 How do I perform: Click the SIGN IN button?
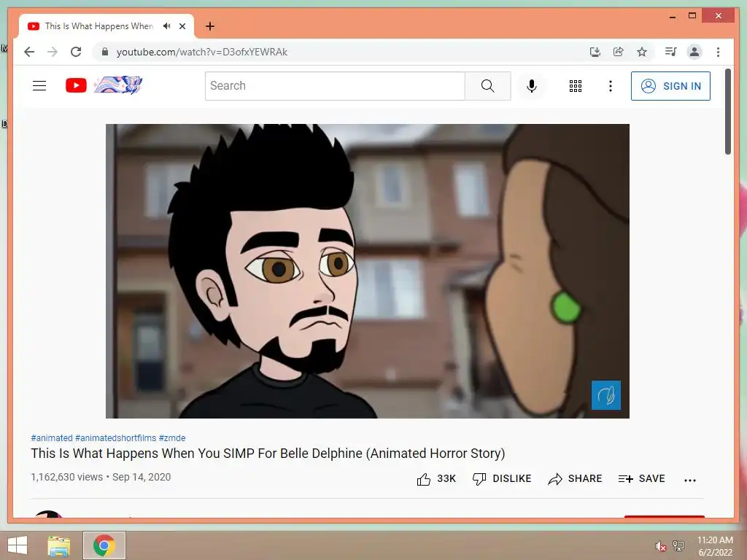pos(671,86)
